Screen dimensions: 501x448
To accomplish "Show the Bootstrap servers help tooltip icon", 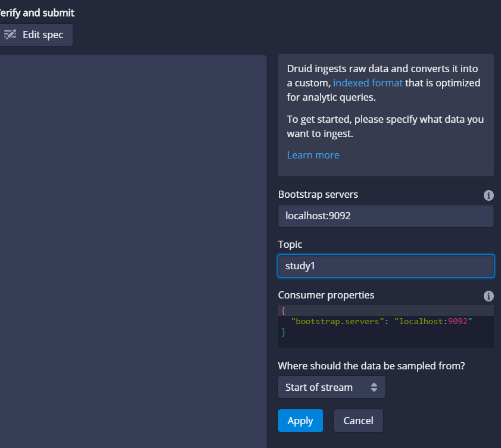I will (x=488, y=195).
